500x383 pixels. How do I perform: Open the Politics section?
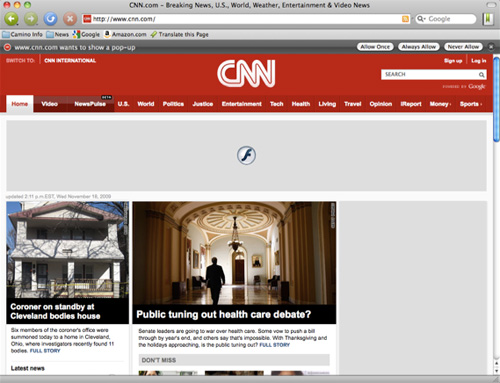[x=173, y=104]
